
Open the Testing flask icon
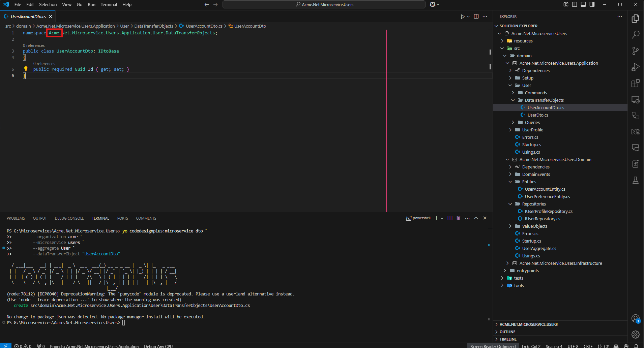(636, 180)
